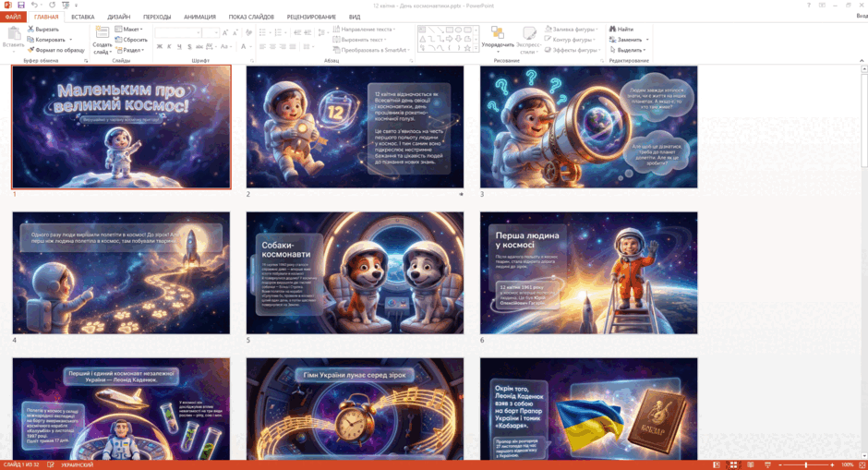The height and width of the screenshot is (470, 868).
Task: Click the Создать слайд new slide button
Action: click(x=102, y=40)
